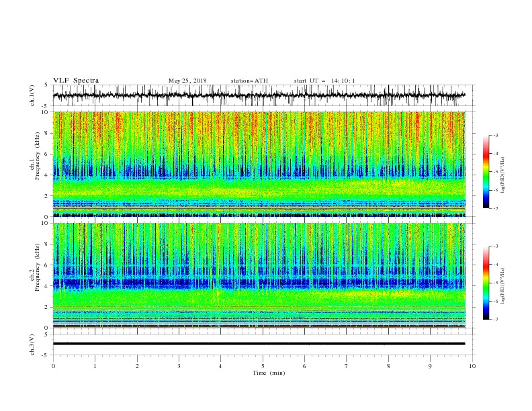Click the "Time (min)" x-axis label
Screen dimensions: 532x411
point(269,373)
